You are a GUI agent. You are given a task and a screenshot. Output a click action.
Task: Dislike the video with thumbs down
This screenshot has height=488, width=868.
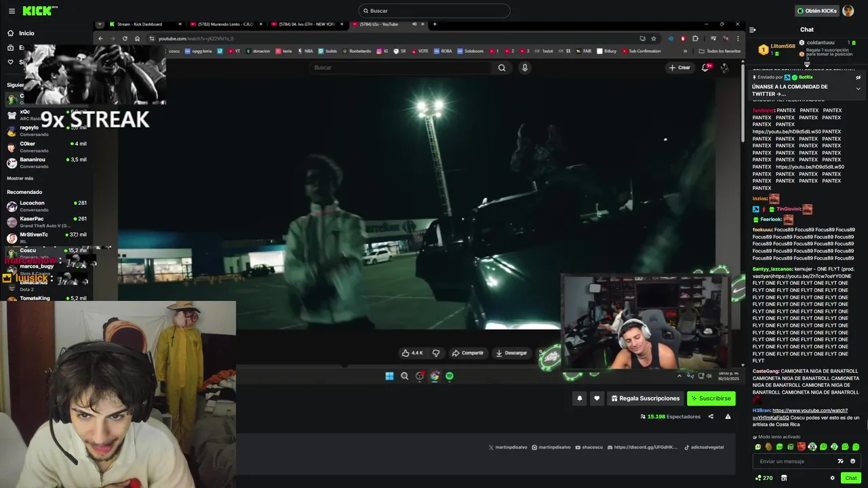[x=436, y=353]
